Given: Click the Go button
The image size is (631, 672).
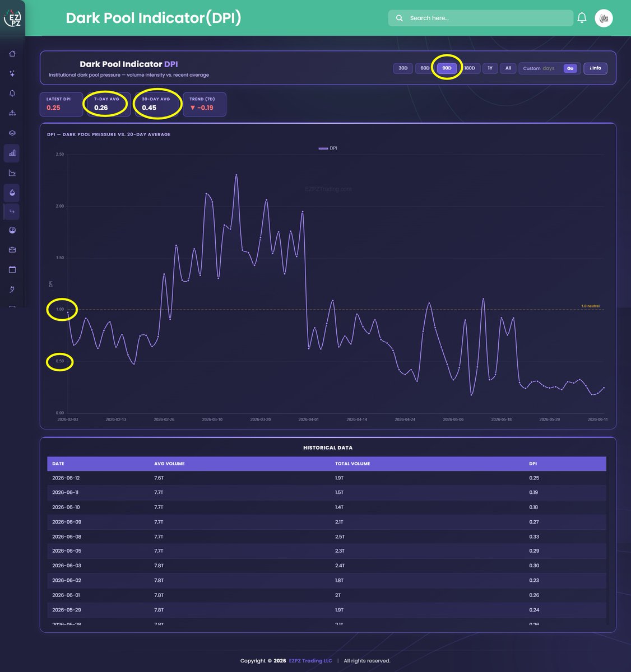Looking at the screenshot, I should tap(570, 68).
